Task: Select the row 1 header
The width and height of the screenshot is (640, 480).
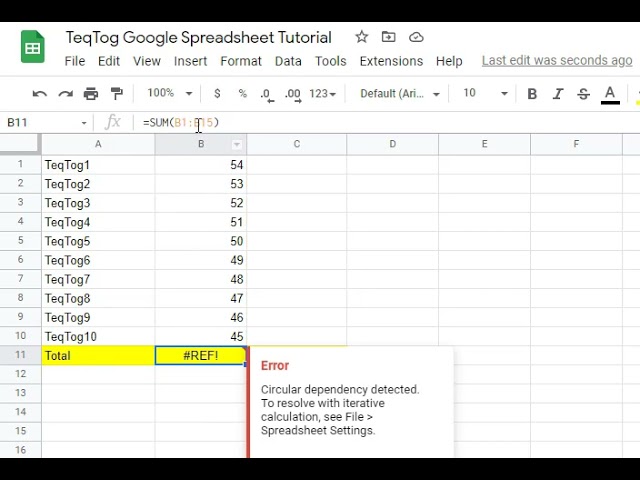Action: (x=20, y=164)
